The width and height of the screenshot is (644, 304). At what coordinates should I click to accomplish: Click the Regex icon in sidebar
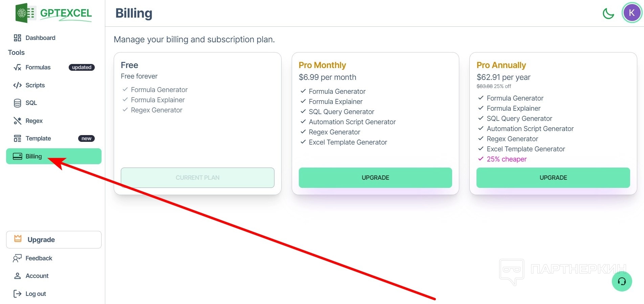[x=17, y=121]
